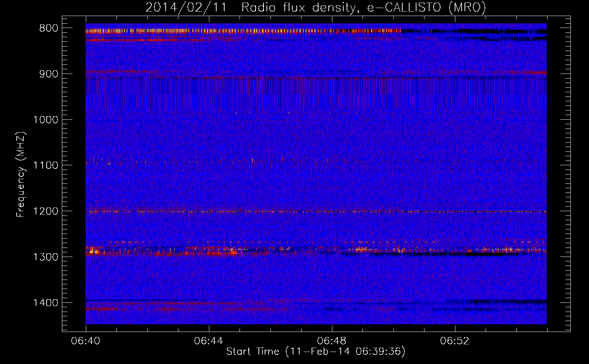This screenshot has width=589, height=364.
Task: Click the 06:52 time tick label
Action: pyautogui.click(x=455, y=341)
